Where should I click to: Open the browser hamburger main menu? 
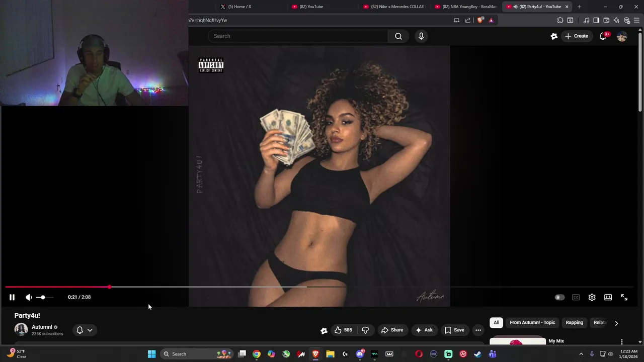click(637, 20)
